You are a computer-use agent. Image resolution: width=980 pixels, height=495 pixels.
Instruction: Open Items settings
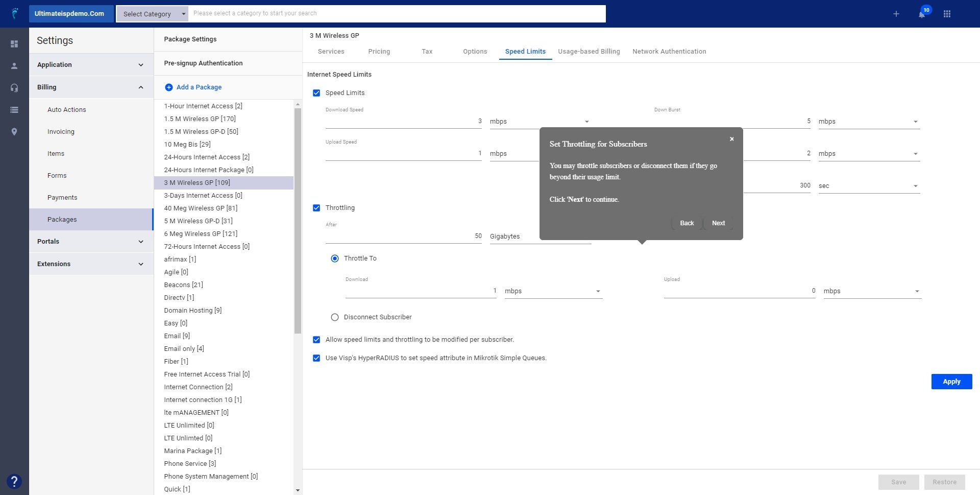(x=91, y=154)
